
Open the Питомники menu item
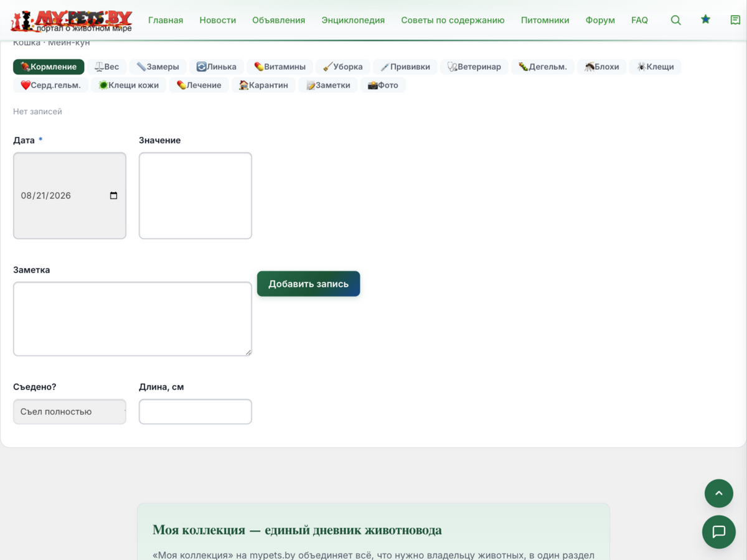coord(545,20)
